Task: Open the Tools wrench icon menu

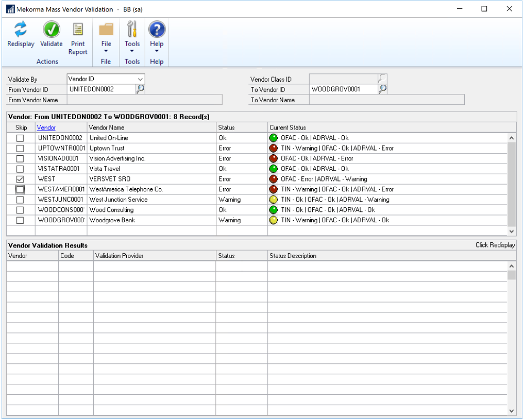Action: pos(132,30)
